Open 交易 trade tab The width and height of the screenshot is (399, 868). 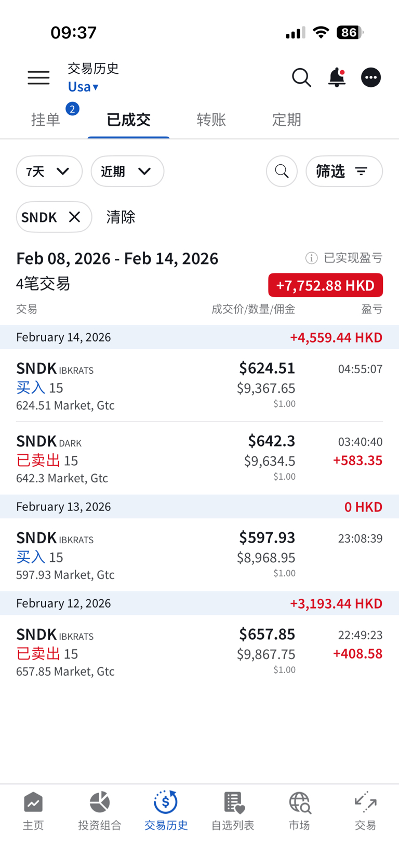(365, 811)
